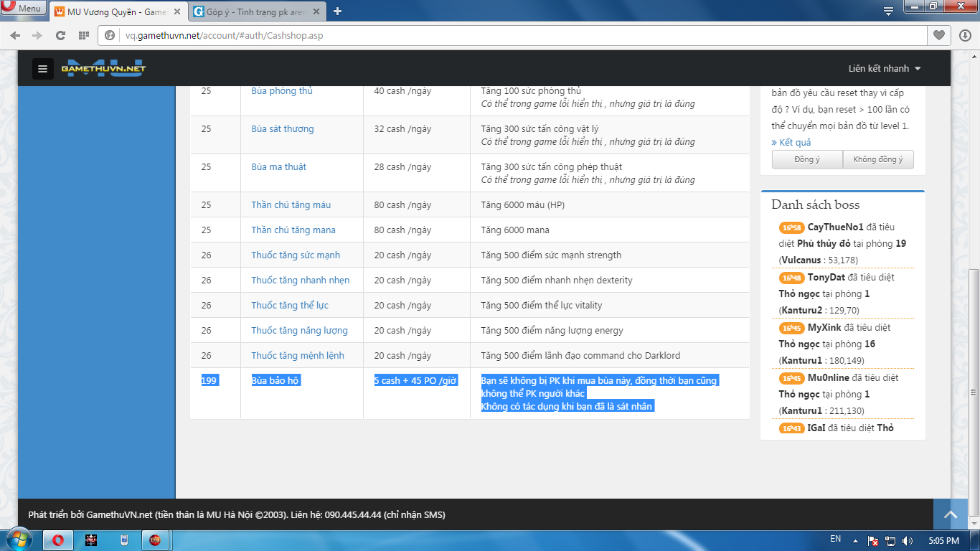Open the volume speaker tray icon
The height and width of the screenshot is (551, 980).
tap(908, 540)
